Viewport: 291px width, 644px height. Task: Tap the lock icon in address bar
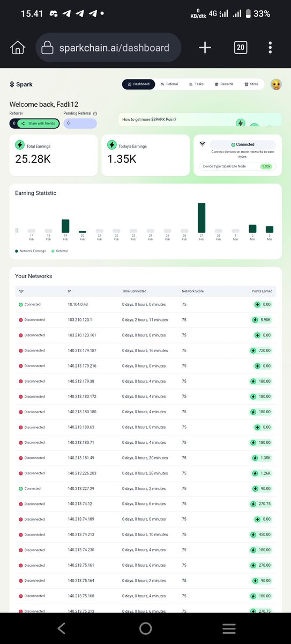click(x=48, y=48)
